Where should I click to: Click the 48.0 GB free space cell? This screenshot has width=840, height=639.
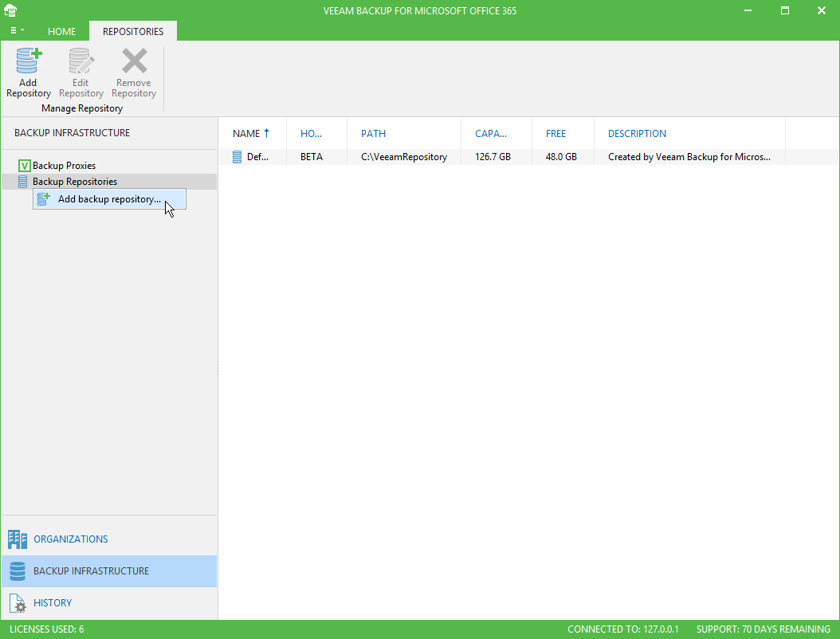pyautogui.click(x=561, y=157)
